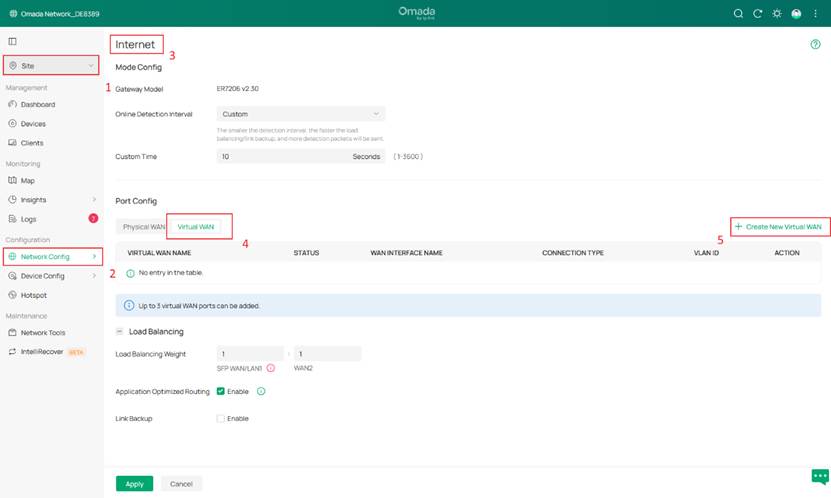Click the help question mark icon
Screen dimensions: 831x498
click(x=815, y=45)
